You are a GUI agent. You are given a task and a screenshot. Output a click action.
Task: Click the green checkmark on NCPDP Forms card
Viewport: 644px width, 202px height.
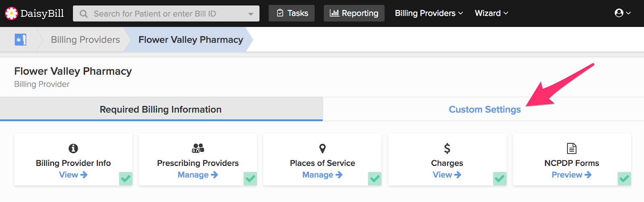click(x=624, y=179)
